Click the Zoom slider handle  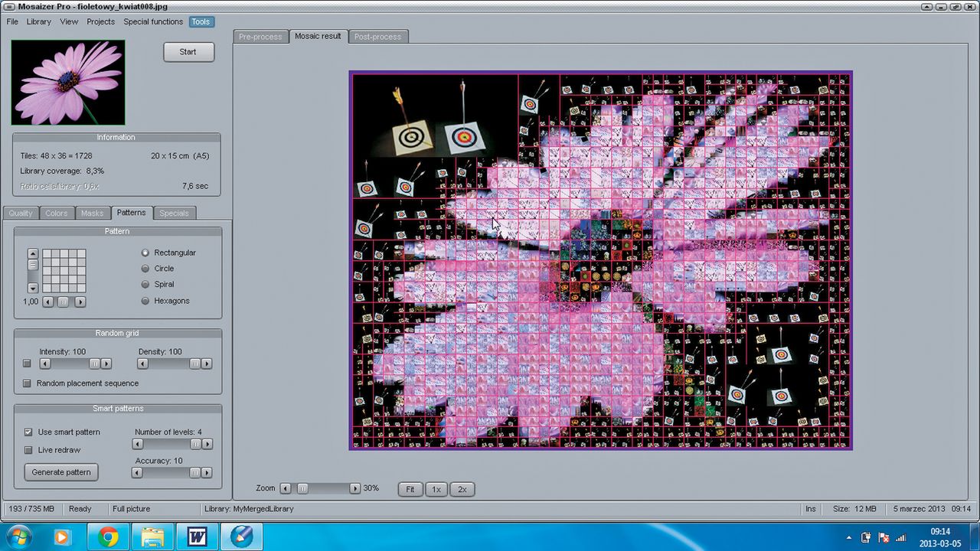pyautogui.click(x=302, y=488)
